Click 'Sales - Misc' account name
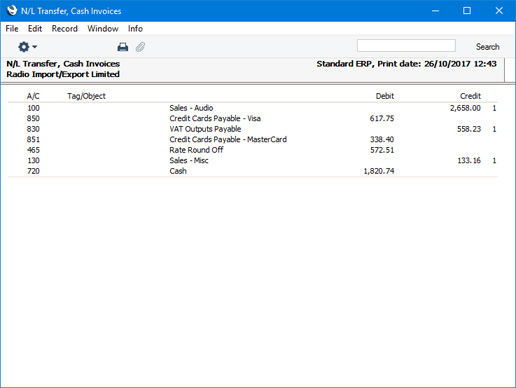The image size is (516, 388). tap(189, 160)
